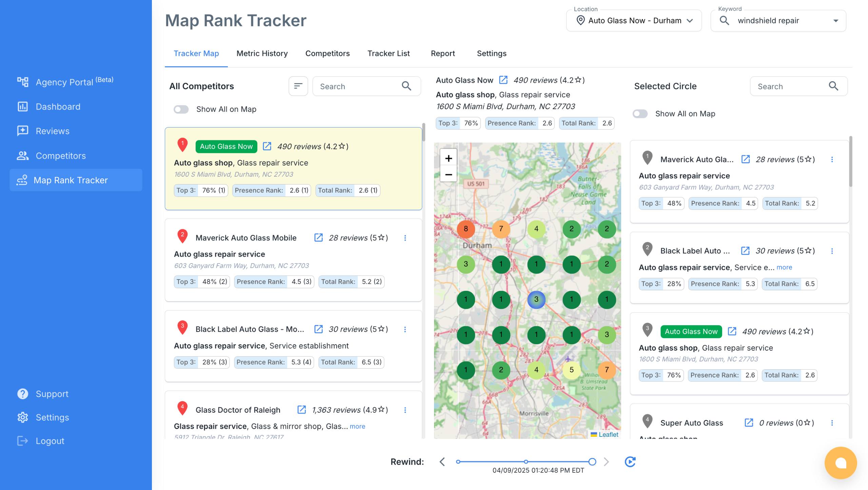Click the map zoom out minus button

448,175
